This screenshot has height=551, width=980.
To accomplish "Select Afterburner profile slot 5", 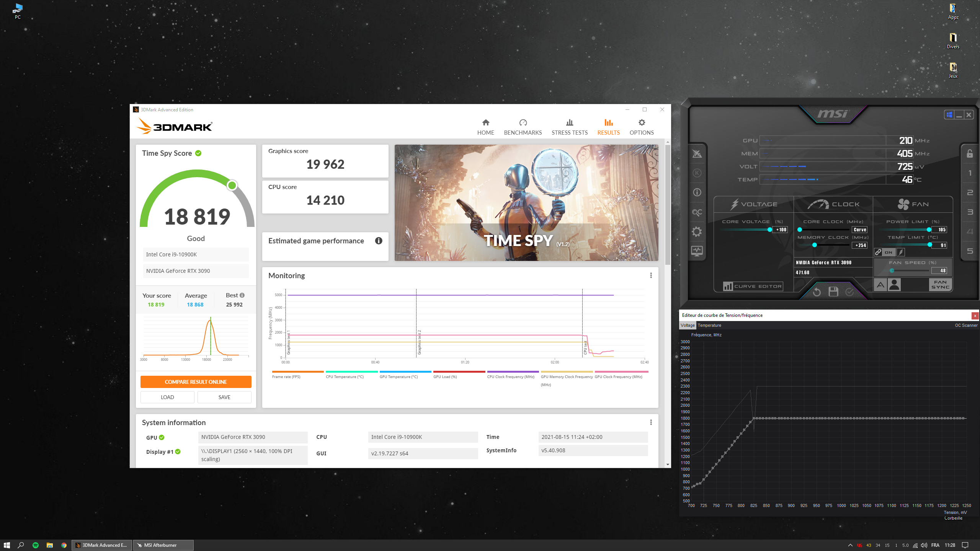I will pos(970,251).
